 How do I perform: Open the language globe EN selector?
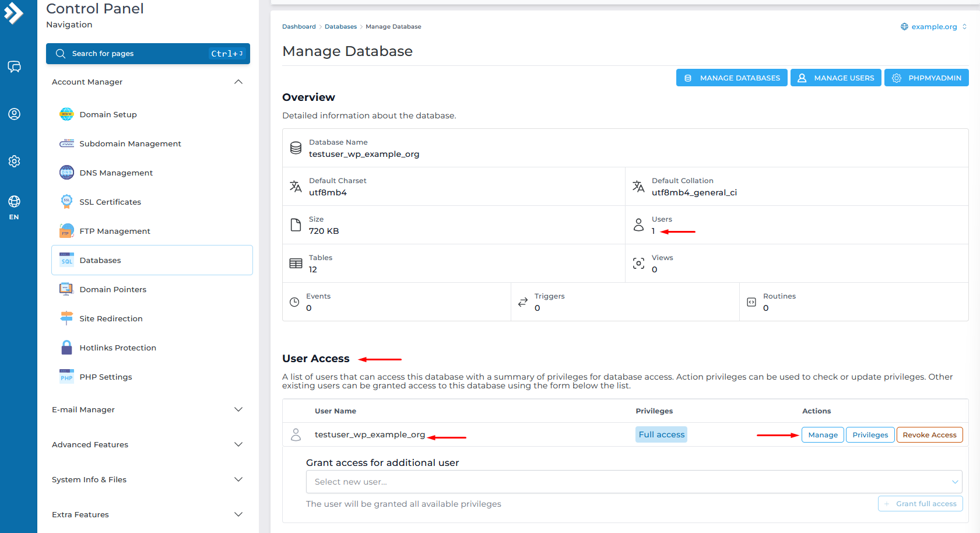tap(14, 207)
